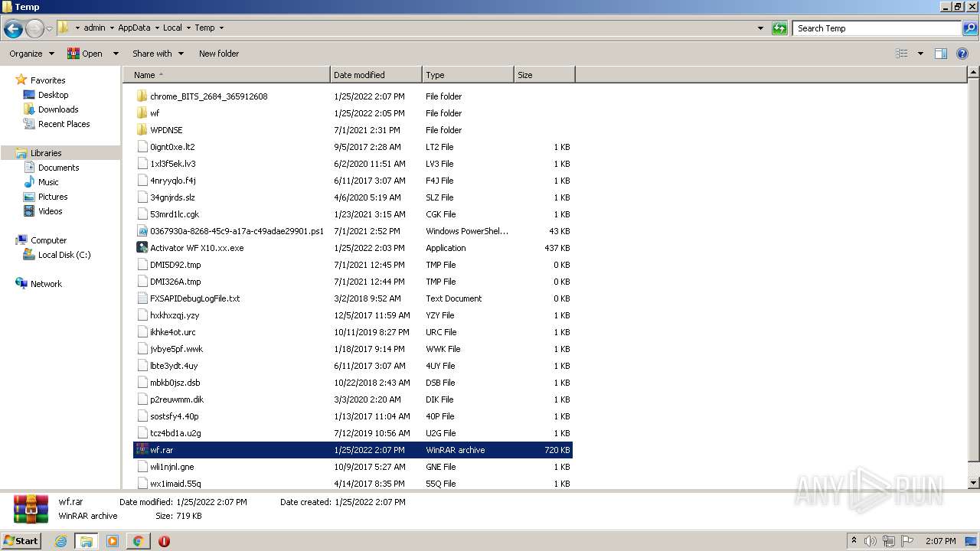Select file mbkb0jsz.dsb

(x=175, y=383)
